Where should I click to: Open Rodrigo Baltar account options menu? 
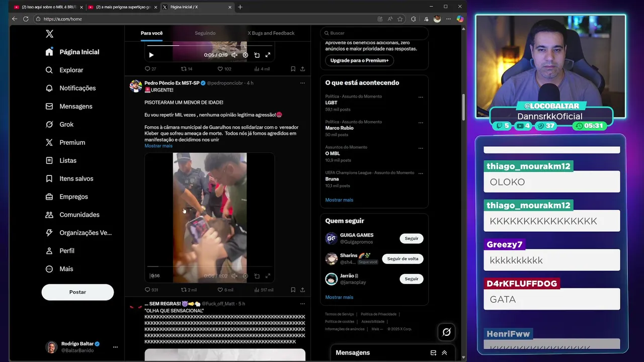point(115,347)
